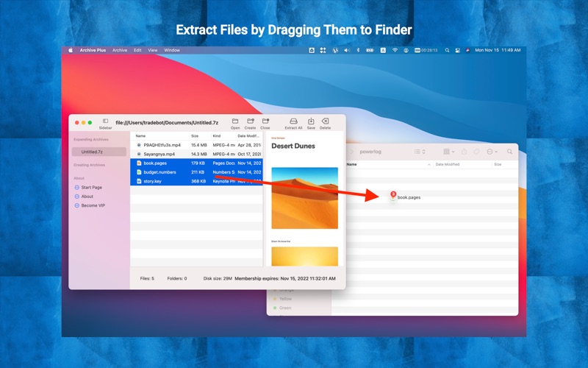Select the story.key file row

click(196, 181)
